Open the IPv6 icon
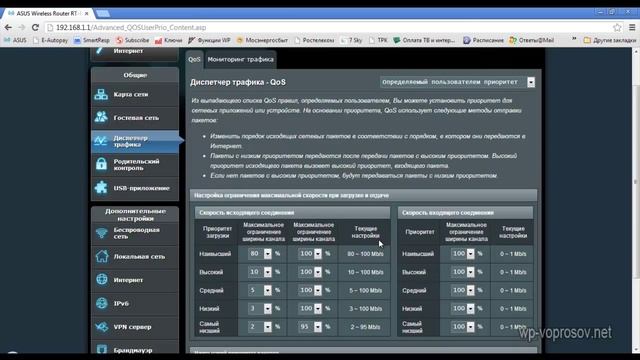The height and width of the screenshot is (360, 640). click(x=102, y=303)
